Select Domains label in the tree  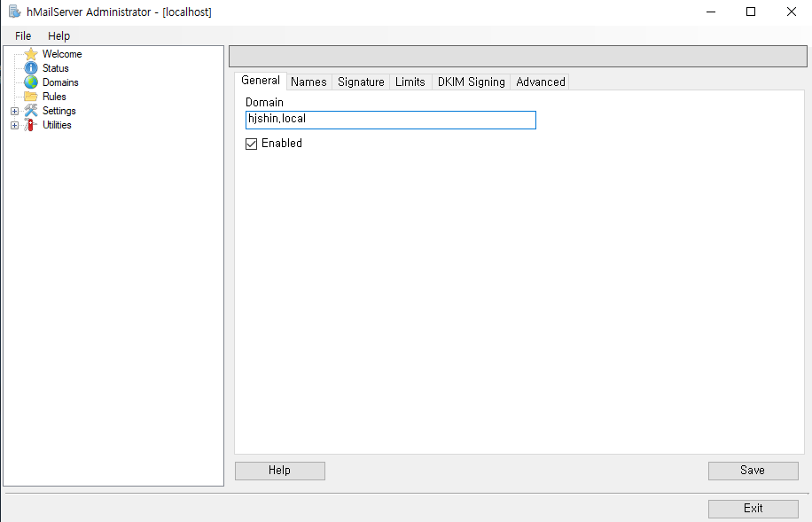tap(60, 82)
